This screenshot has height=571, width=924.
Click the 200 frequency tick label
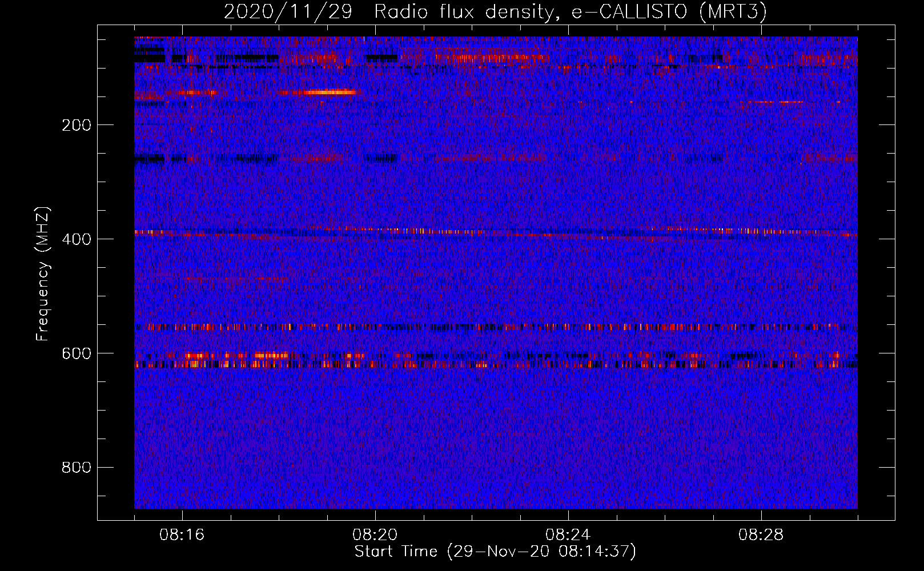tap(77, 125)
